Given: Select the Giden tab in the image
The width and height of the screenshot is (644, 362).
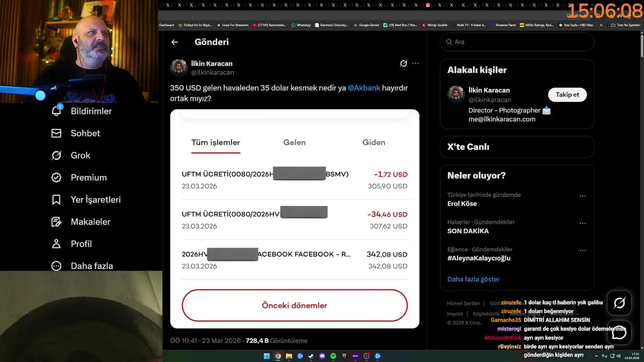Looking at the screenshot, I should click(x=374, y=142).
